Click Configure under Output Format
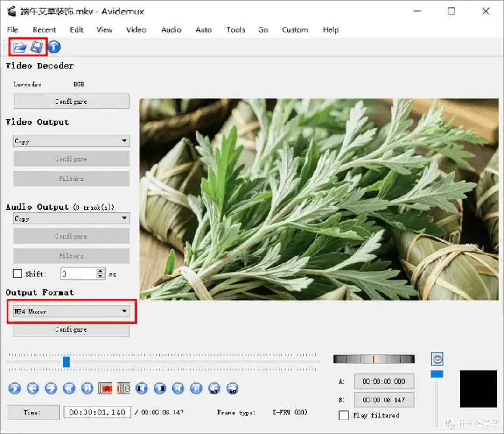Viewport: 504px width, 434px height. pyautogui.click(x=71, y=329)
